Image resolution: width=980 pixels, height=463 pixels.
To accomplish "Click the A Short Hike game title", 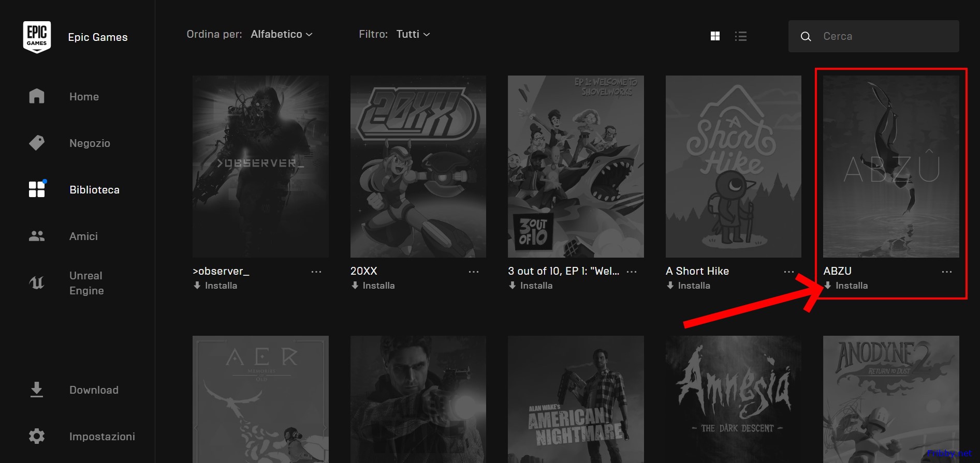I will tap(697, 271).
